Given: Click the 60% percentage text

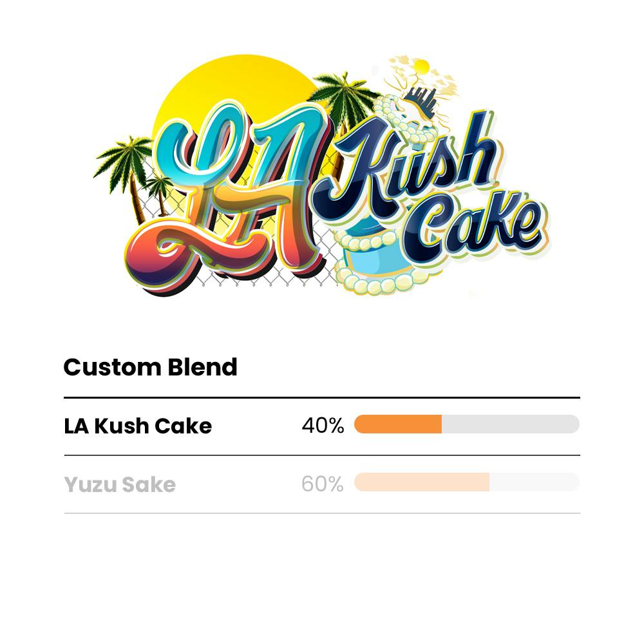Looking at the screenshot, I should 322,484.
